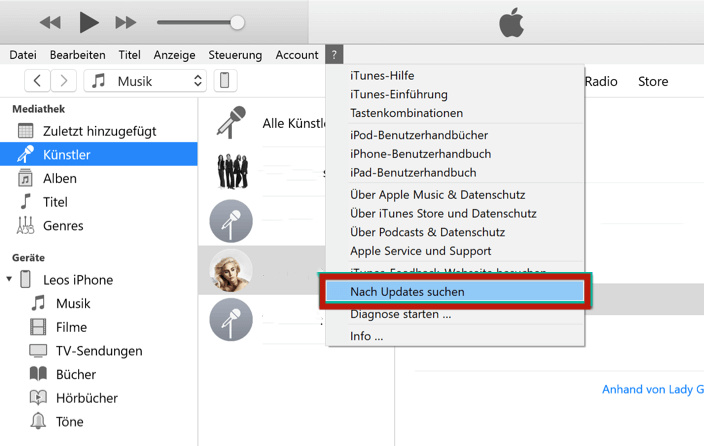
Task: Click the open book icon beside Bücher
Action: 38,374
